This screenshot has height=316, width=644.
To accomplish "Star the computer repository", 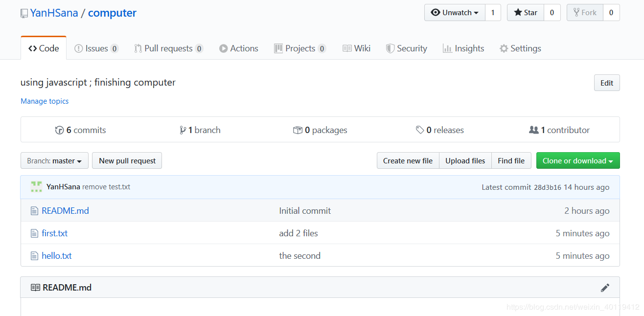I will pyautogui.click(x=525, y=13).
